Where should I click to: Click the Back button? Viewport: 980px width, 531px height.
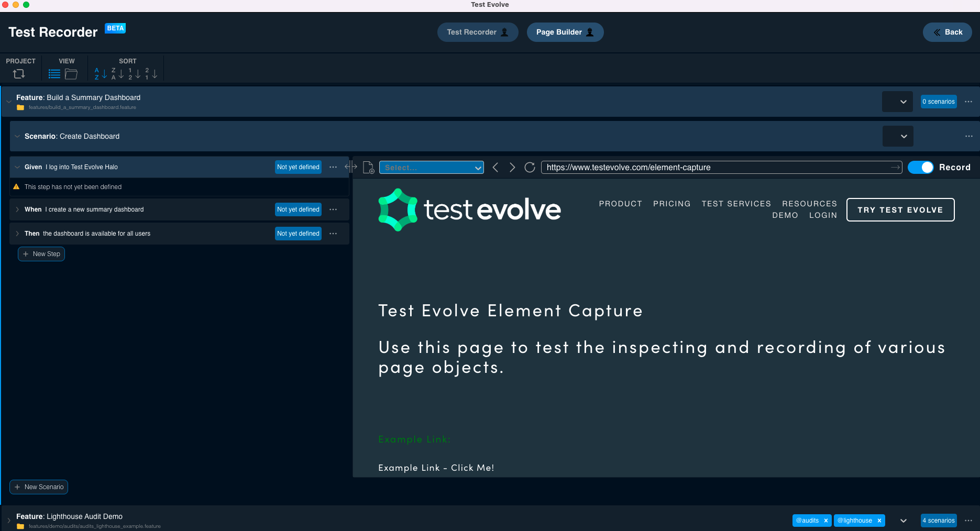point(948,32)
